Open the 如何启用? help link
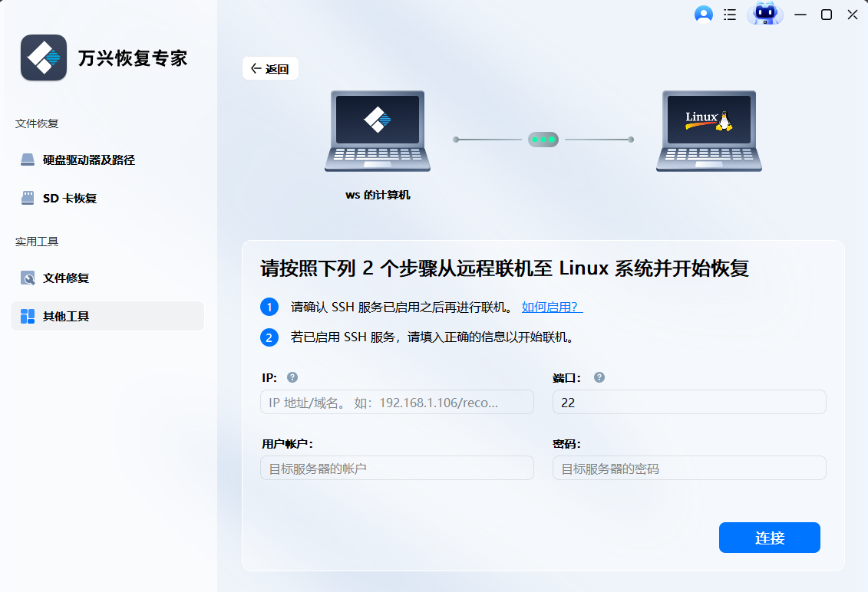Image resolution: width=868 pixels, height=592 pixels. (552, 307)
